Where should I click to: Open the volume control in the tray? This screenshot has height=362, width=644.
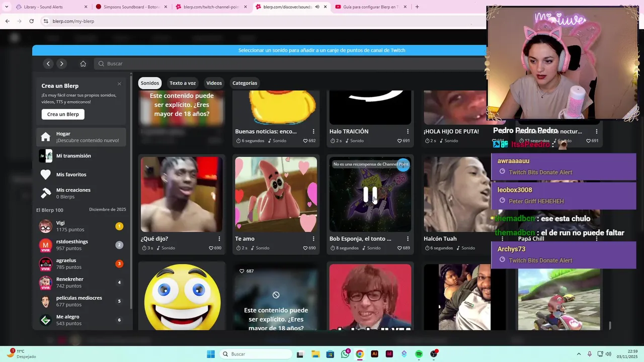(x=608, y=354)
